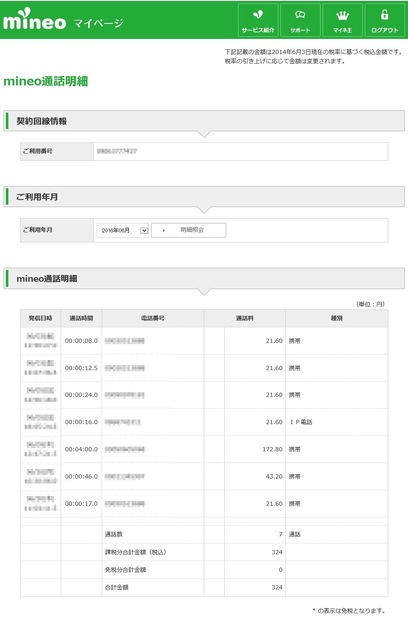Click the ご利用年月 section header

point(204,197)
